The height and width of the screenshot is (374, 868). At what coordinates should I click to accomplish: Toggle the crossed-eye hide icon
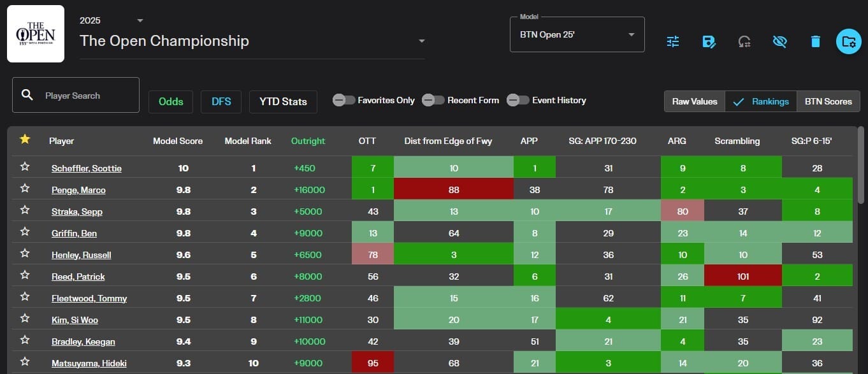(x=779, y=41)
